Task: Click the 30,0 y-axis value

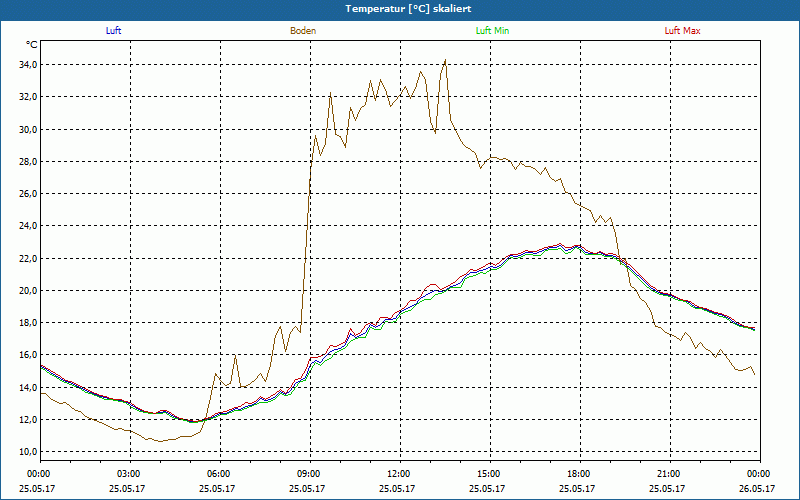Action: [28, 130]
